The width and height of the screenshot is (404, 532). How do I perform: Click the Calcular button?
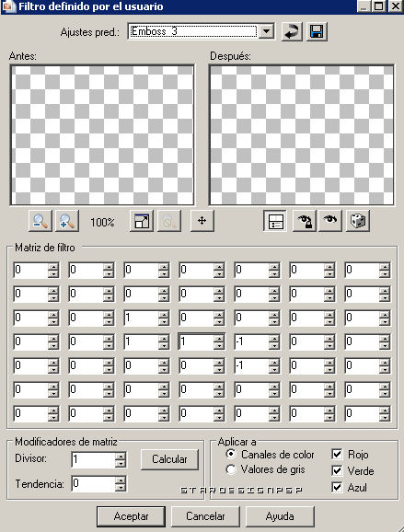[169, 459]
